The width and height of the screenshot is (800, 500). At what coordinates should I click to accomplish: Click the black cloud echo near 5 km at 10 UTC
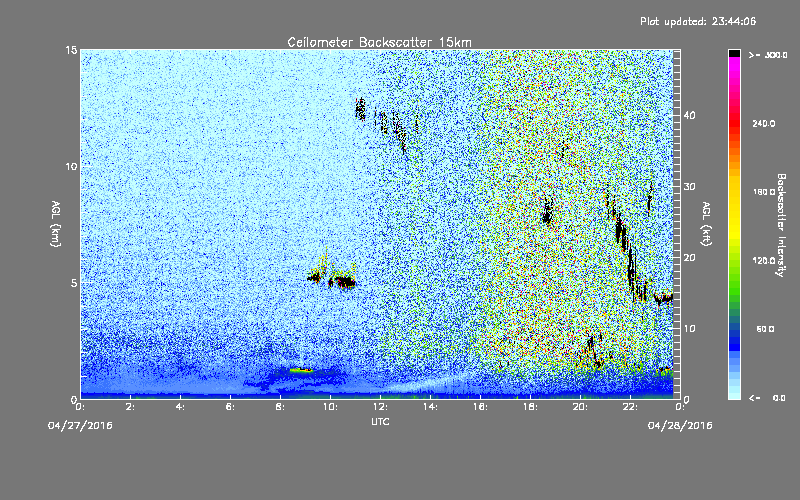point(343,282)
